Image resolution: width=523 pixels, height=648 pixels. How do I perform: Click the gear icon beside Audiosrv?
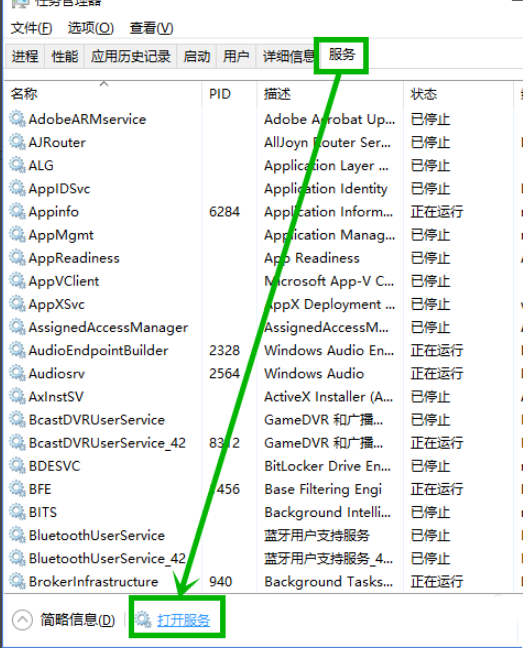17,374
